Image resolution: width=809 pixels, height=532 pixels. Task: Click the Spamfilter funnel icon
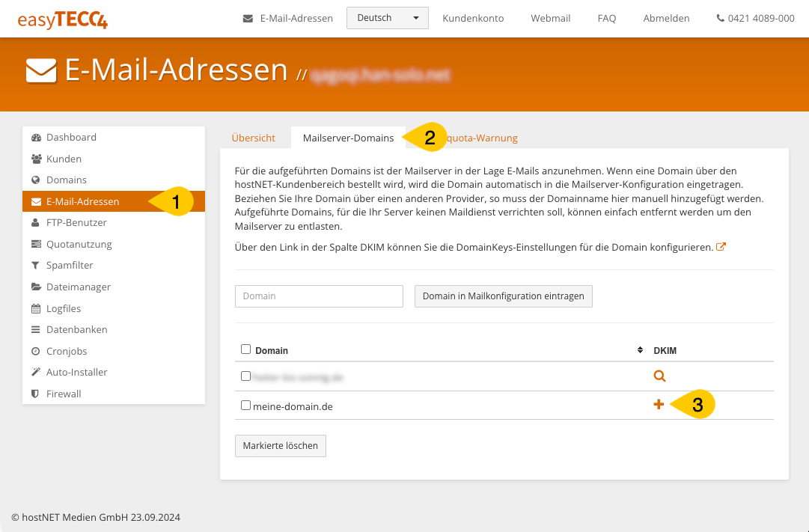click(x=36, y=266)
